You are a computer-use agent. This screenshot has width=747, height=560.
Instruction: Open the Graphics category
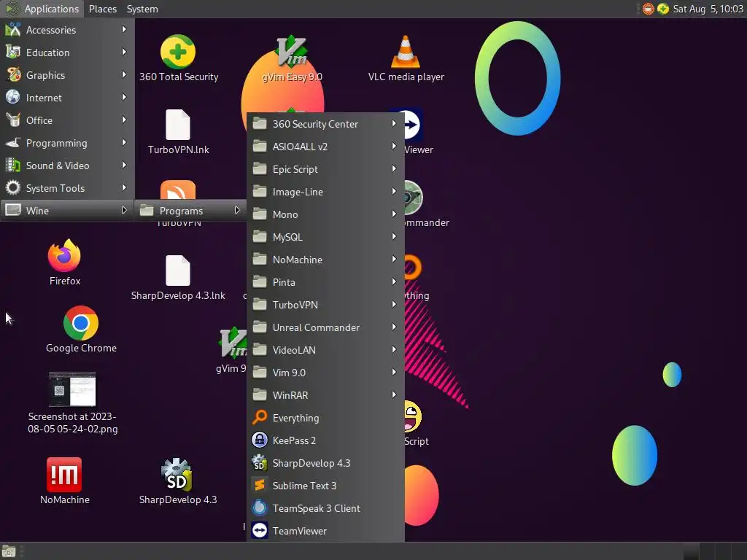pos(67,75)
